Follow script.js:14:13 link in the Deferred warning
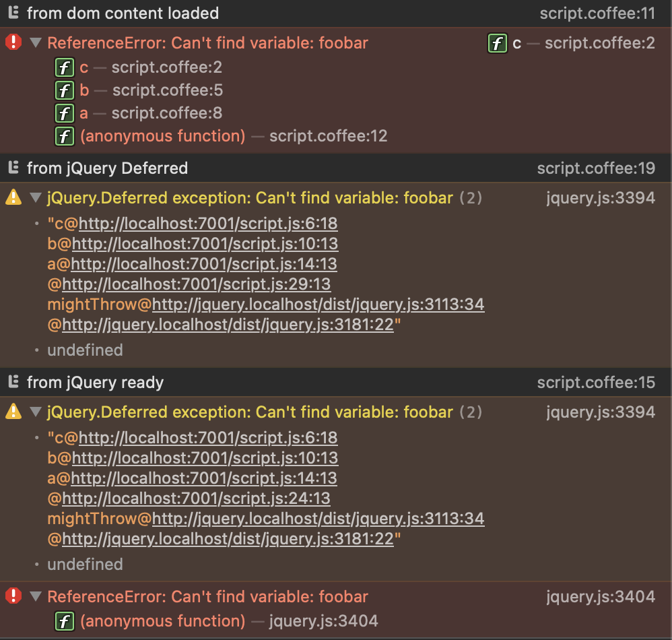Viewport: 672px width, 640px height. pos(203,263)
